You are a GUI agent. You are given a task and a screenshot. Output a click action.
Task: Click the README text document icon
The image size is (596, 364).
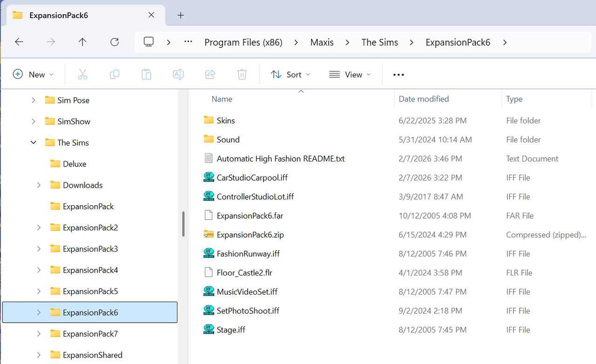click(209, 158)
